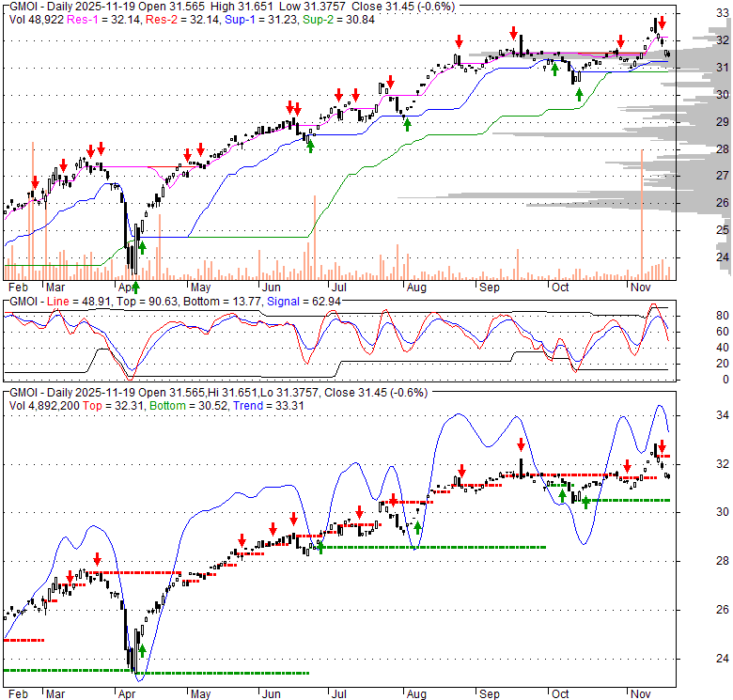Click the Jul month label under the top chart
The image size is (733, 700).
(x=339, y=288)
